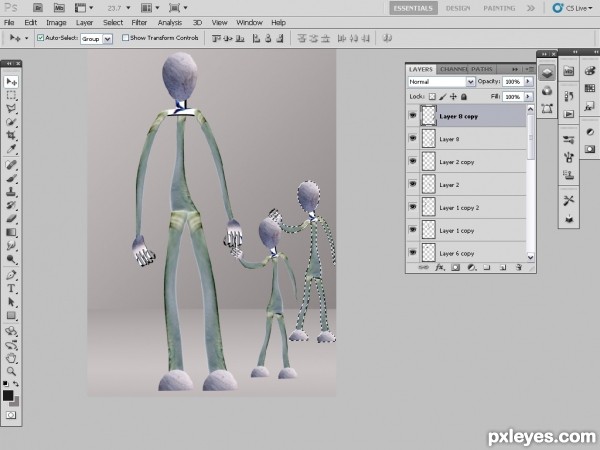Select the Path Selection tool
Viewport: 600px width, 450px height.
[11, 302]
